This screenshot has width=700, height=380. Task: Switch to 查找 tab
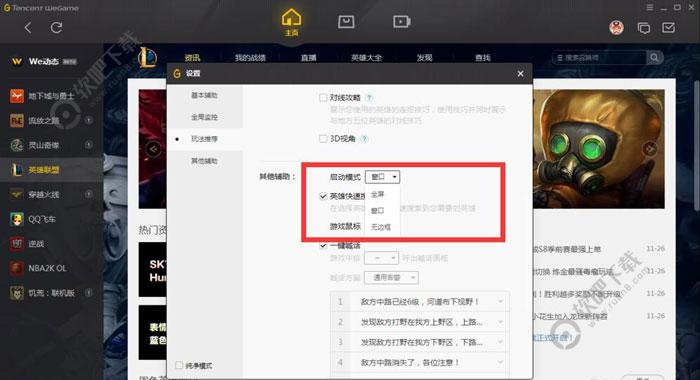(x=483, y=58)
